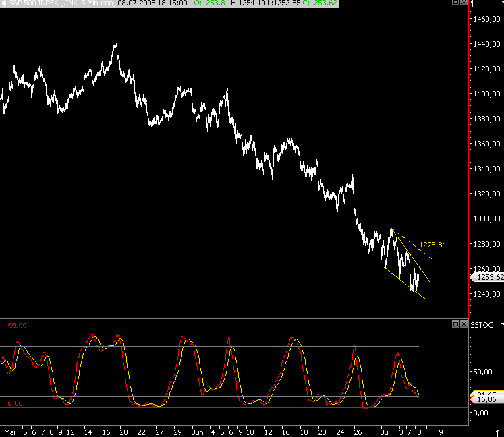Click the Jul month label on time axis
Screen dimensions: 504x437
(x=385, y=432)
